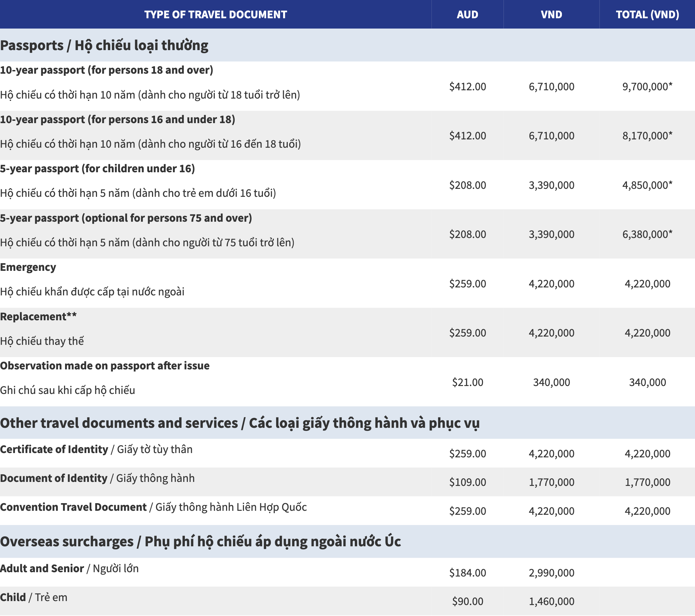
Task: Select 5-year passport for children under 16
Action: (x=97, y=169)
